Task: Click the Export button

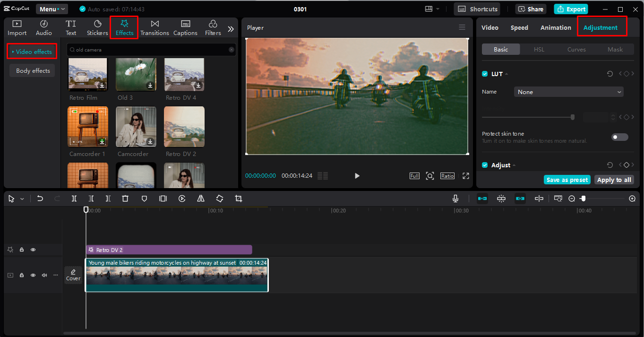Action: (571, 9)
